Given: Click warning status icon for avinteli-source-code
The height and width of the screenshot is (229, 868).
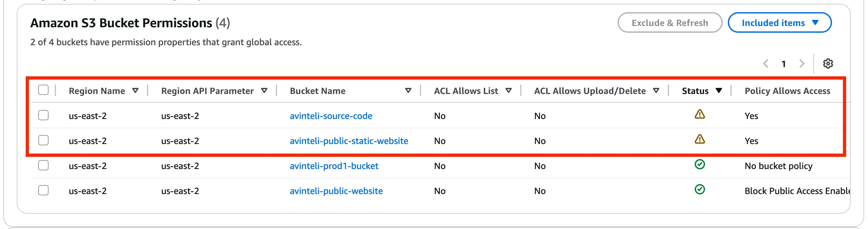Looking at the screenshot, I should tap(700, 115).
